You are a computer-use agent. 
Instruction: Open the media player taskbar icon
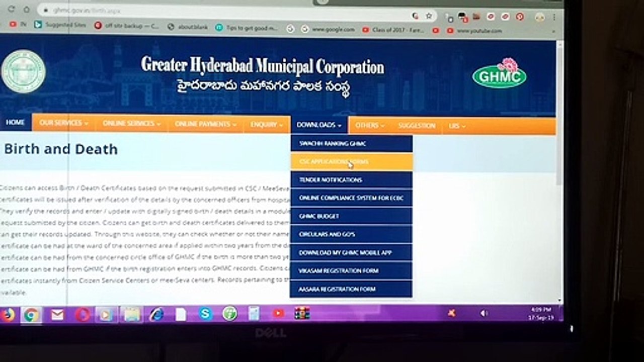[x=106, y=315]
